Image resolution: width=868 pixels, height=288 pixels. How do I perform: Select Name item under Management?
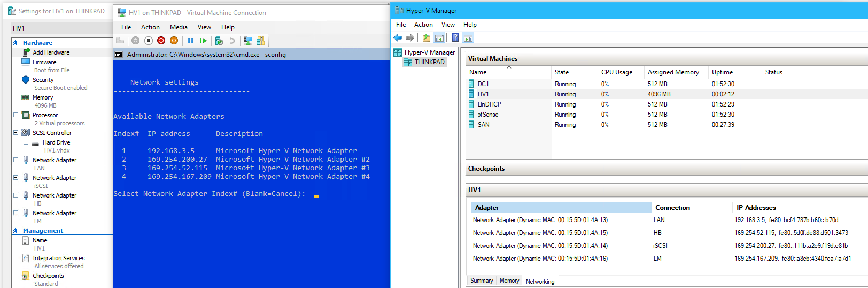coord(40,240)
